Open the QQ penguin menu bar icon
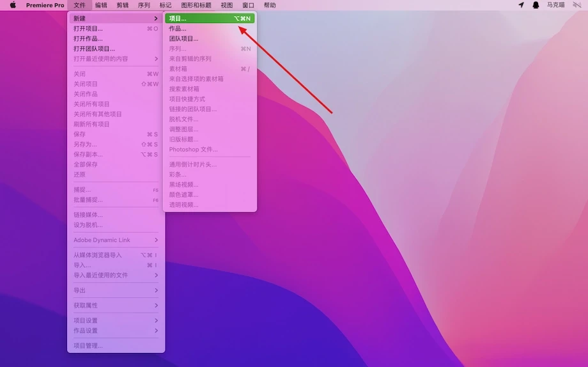This screenshot has height=367, width=588. coord(536,5)
